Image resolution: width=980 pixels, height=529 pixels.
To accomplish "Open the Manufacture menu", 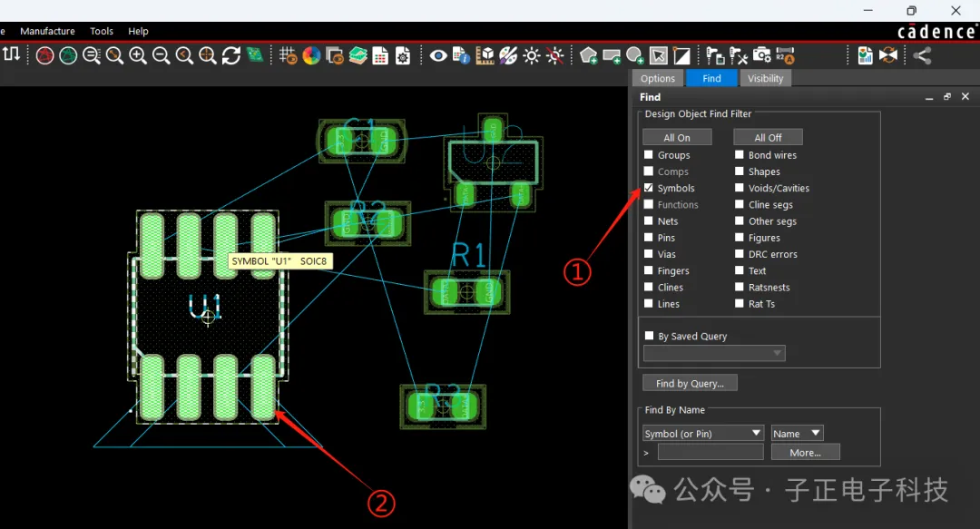I will pyautogui.click(x=47, y=31).
